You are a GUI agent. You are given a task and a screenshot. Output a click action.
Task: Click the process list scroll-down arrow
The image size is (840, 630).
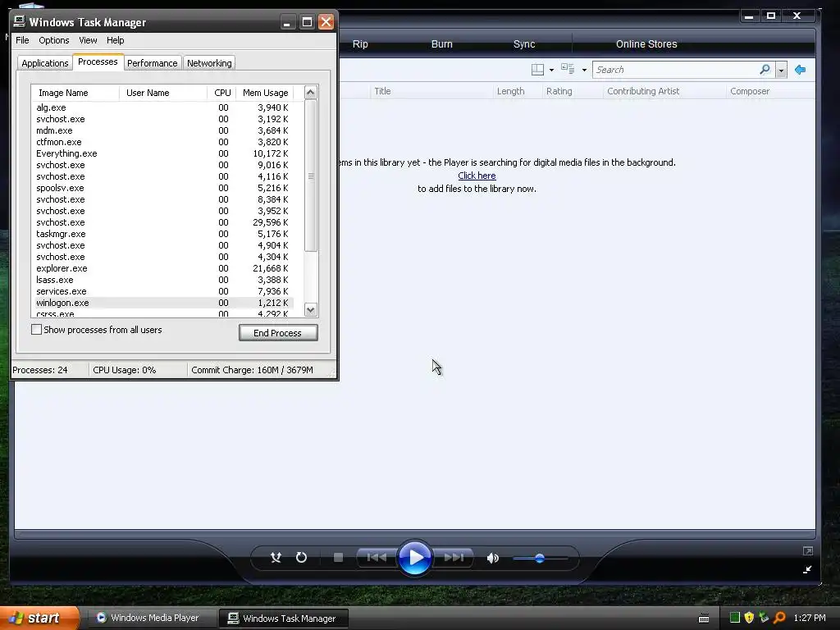(x=311, y=309)
